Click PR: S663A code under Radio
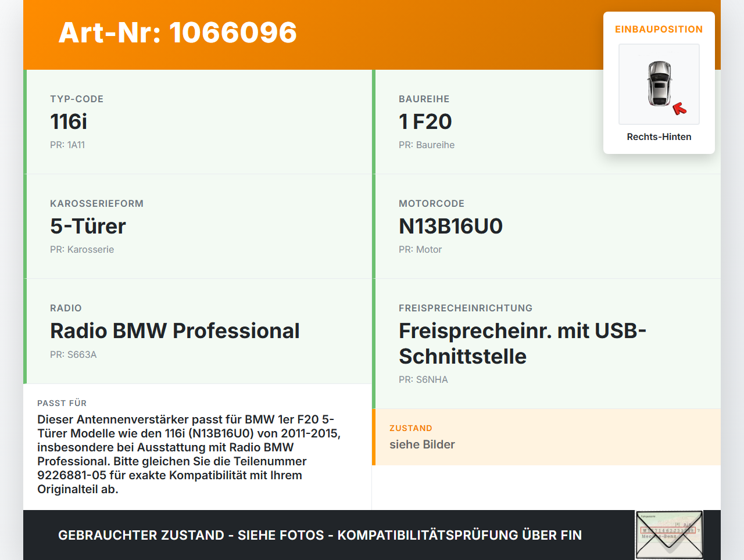The width and height of the screenshot is (744, 560). pyautogui.click(x=73, y=354)
